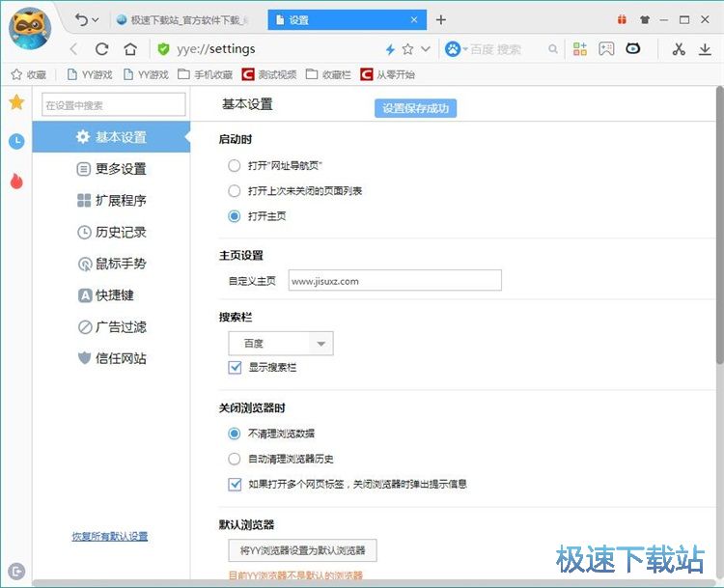Open 信任网站 menu item

pos(111,358)
